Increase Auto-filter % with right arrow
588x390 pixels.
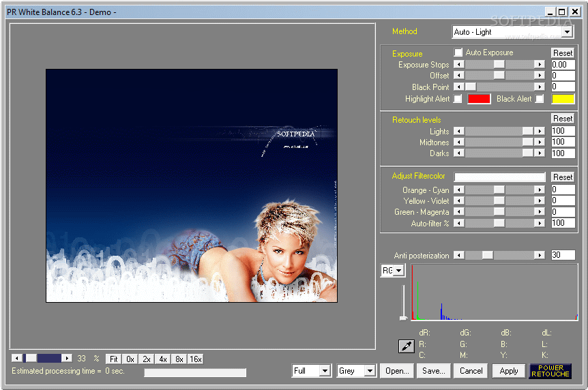[x=540, y=223]
